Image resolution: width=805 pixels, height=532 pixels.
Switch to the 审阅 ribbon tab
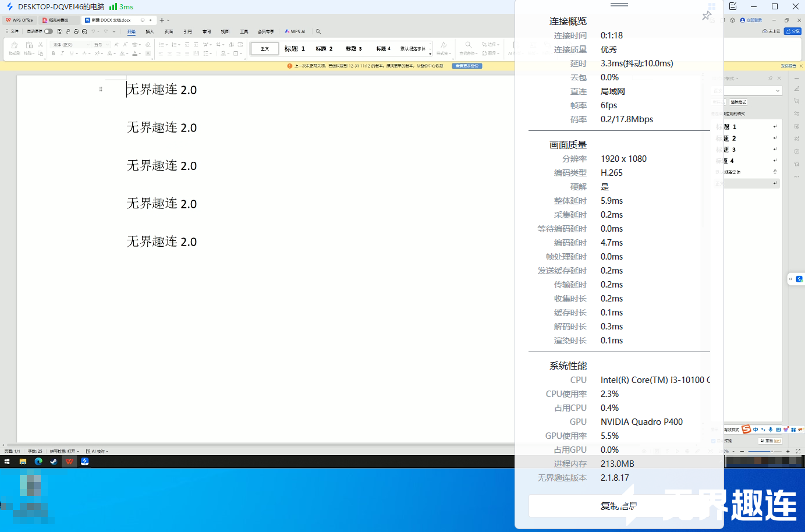207,32
